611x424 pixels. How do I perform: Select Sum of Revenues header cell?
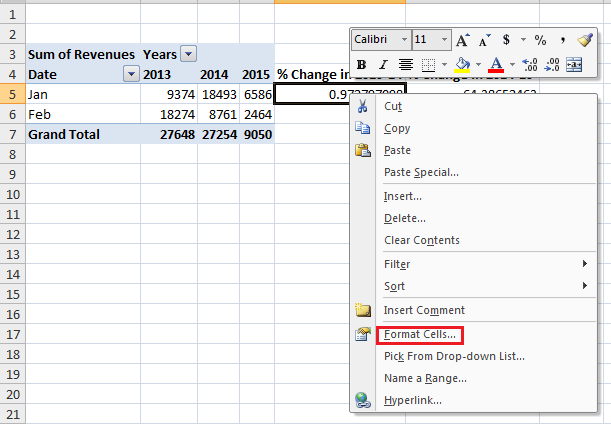point(83,54)
